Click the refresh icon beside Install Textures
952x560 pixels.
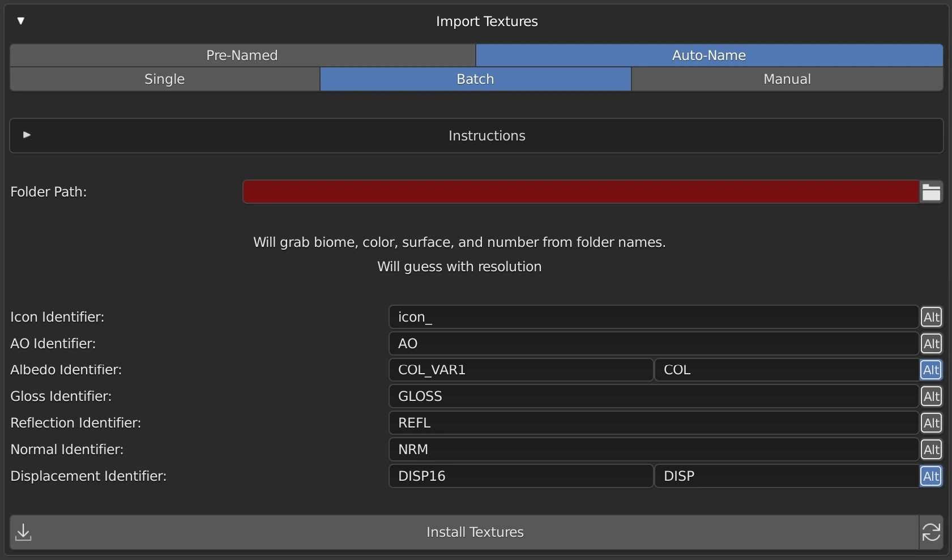click(931, 532)
